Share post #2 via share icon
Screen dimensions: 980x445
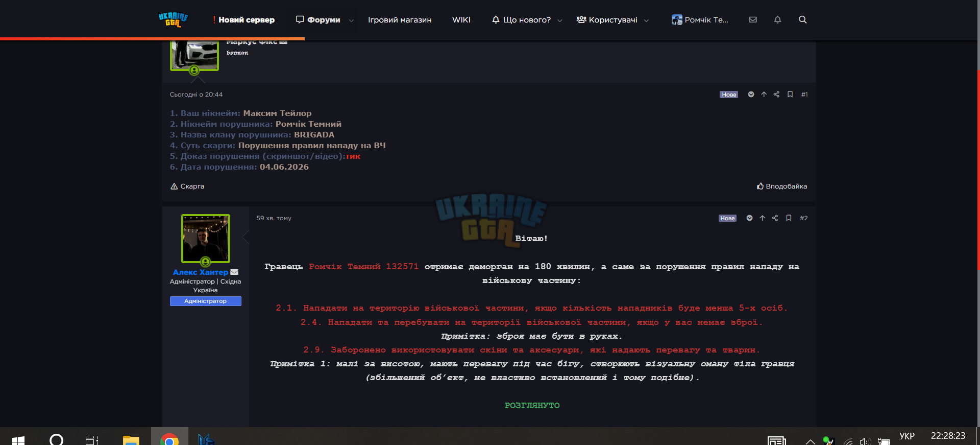coord(775,218)
